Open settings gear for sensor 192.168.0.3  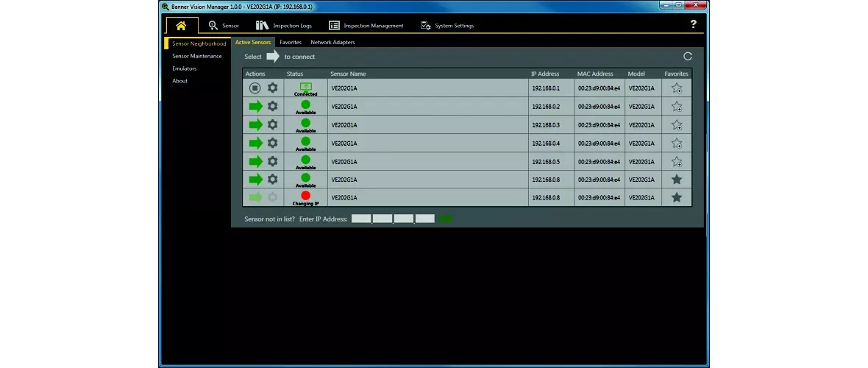pyautogui.click(x=272, y=124)
